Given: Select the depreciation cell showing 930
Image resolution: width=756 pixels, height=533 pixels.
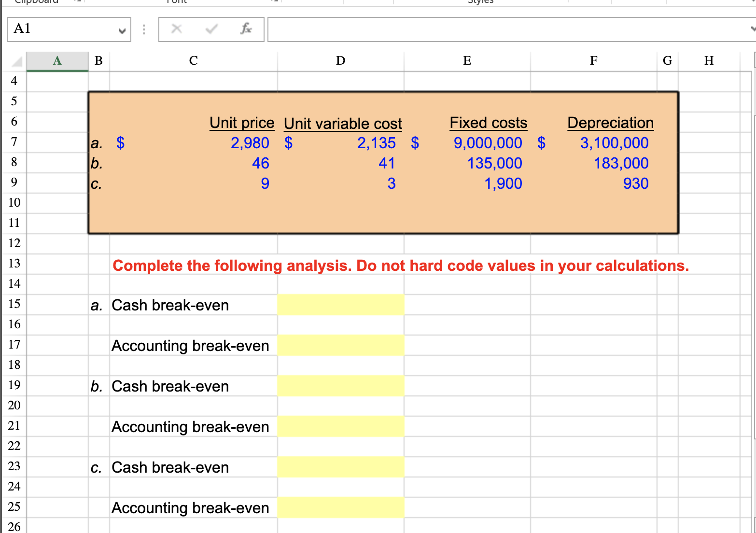Looking at the screenshot, I should 594,183.
